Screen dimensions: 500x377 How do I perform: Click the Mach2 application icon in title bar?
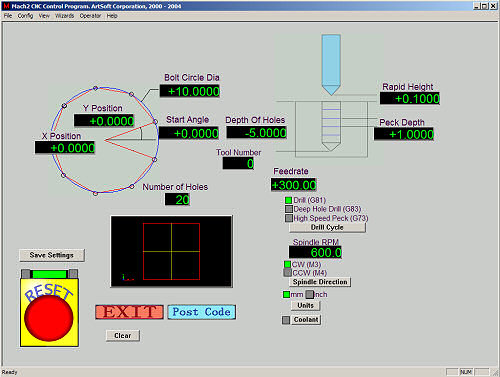tap(6, 6)
